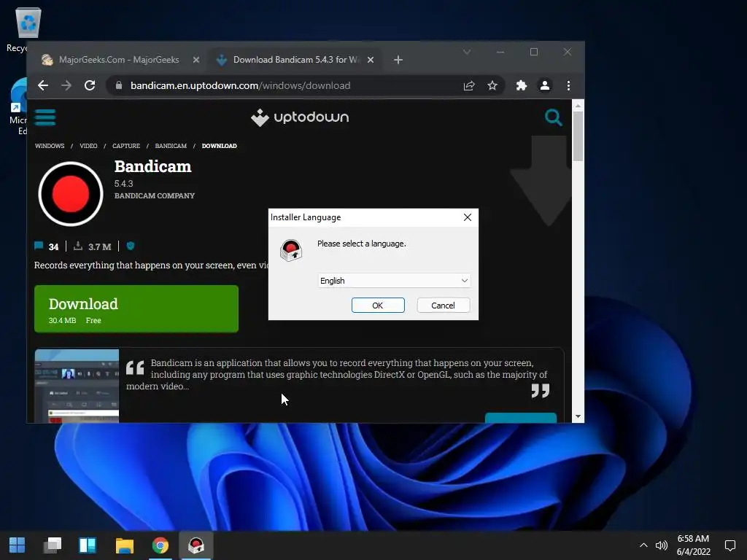Close the Installer Language dialog
The height and width of the screenshot is (560, 747).
click(468, 217)
